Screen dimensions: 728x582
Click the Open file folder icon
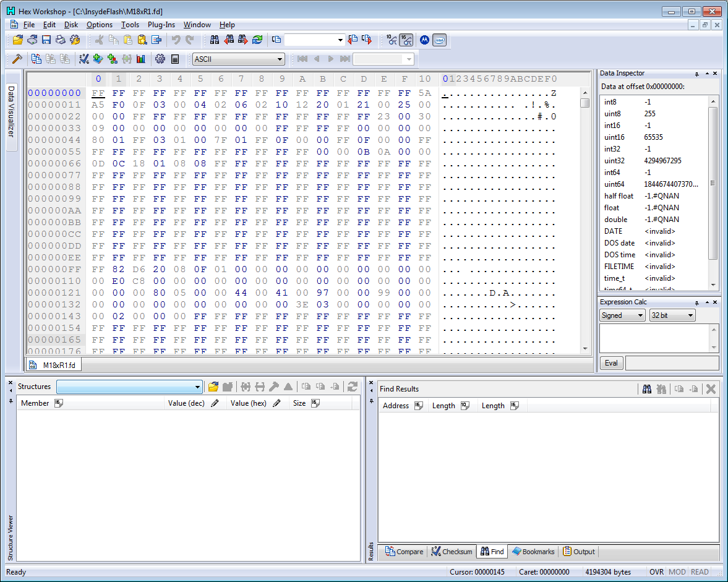tap(18, 40)
